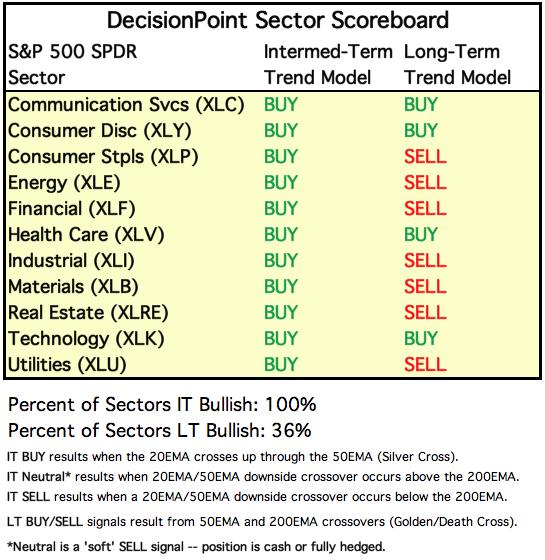Viewport: 545px width, 560px height.
Task: Click the Long-Term Trend Model column header
Action: [458, 65]
